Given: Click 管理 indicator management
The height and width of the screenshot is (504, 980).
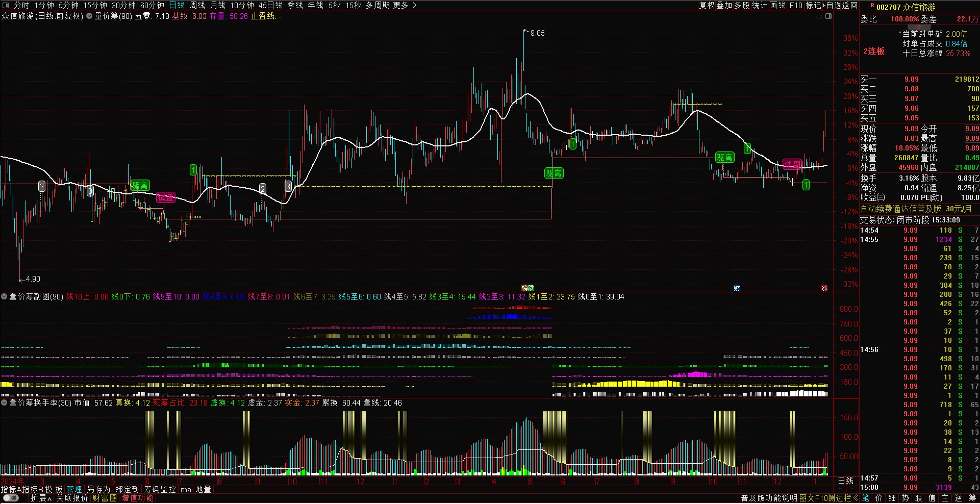Looking at the screenshot, I should (74, 489).
